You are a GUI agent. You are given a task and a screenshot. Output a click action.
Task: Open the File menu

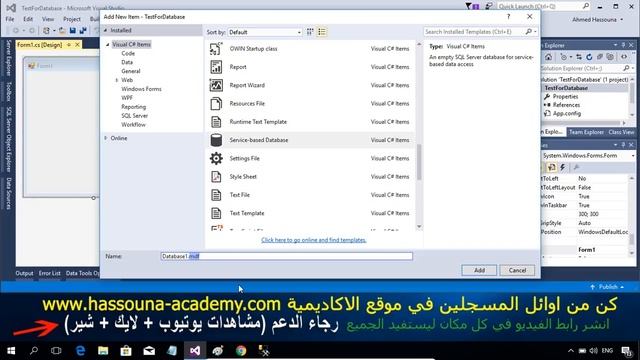coord(10,19)
